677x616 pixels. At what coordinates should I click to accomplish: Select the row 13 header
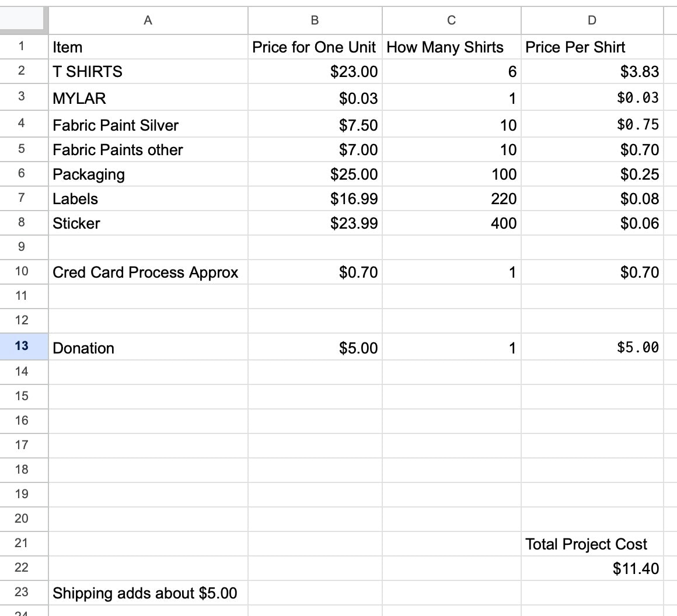click(x=22, y=346)
